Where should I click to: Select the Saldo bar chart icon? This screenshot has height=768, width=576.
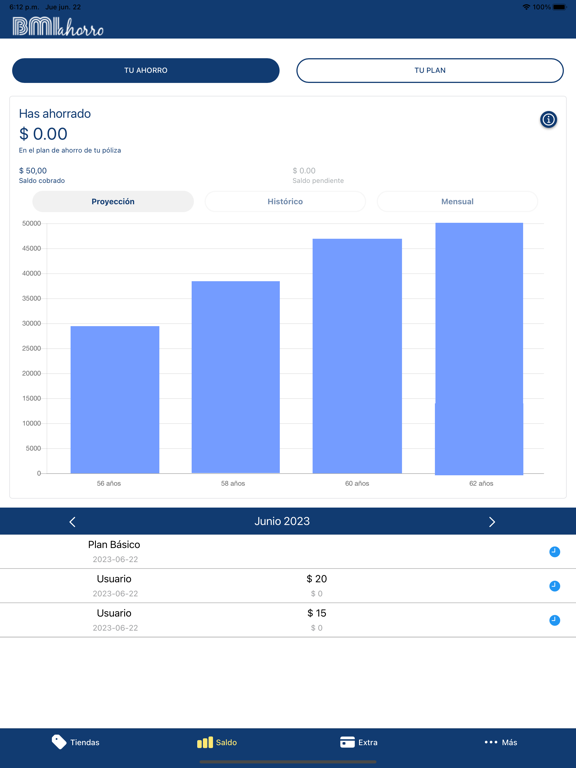click(205, 743)
